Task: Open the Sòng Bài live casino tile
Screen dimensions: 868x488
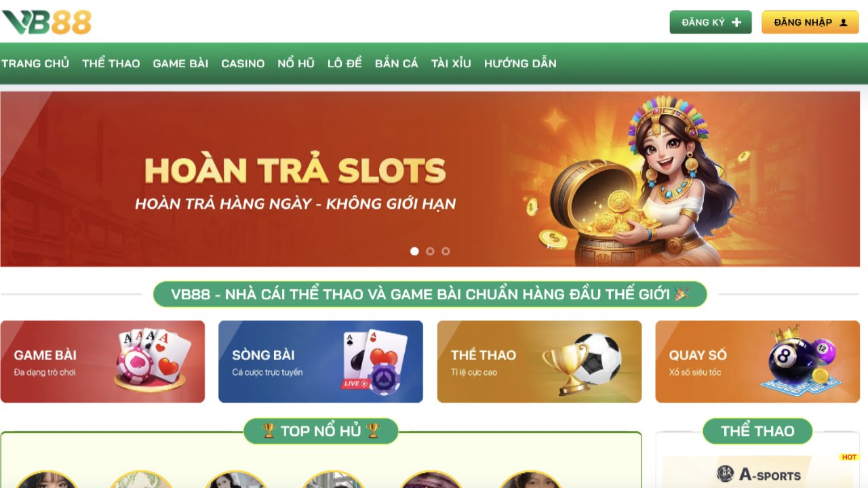Action: point(321,362)
